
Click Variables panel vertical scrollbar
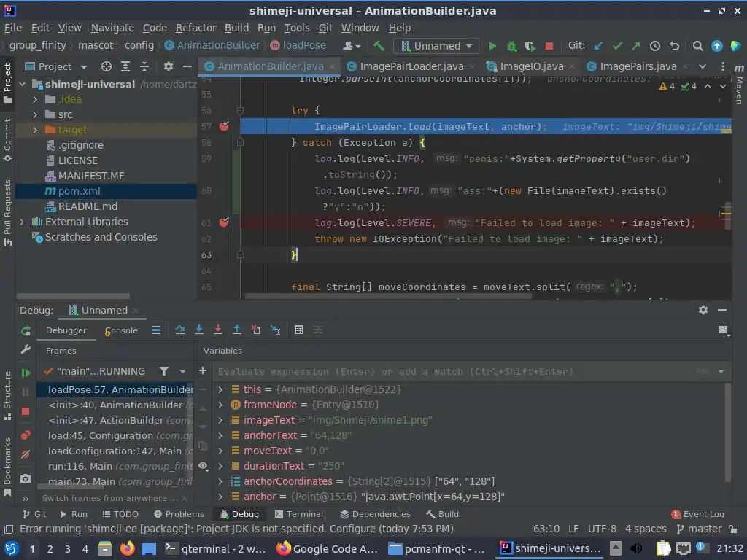pyautogui.click(x=728, y=432)
